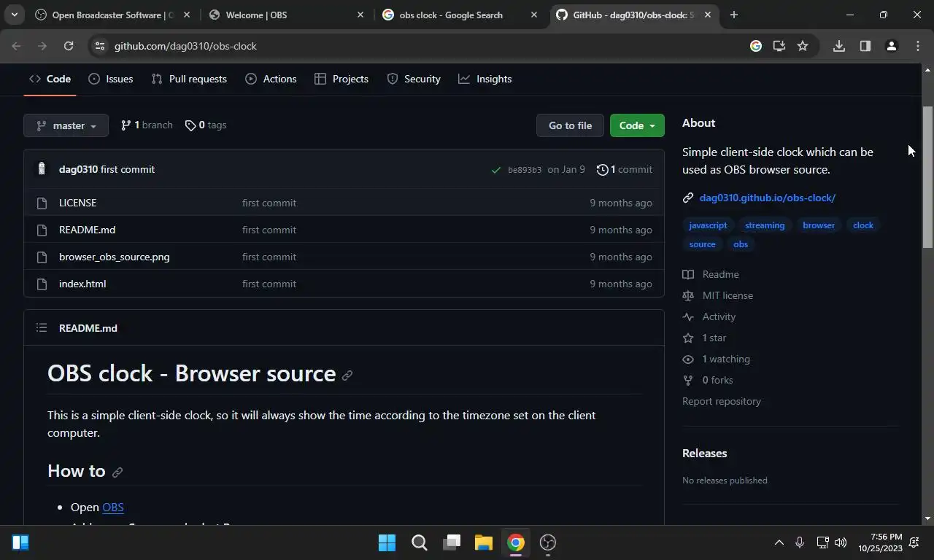Open the Pull requests tab
This screenshot has height=560, width=934.
(189, 79)
